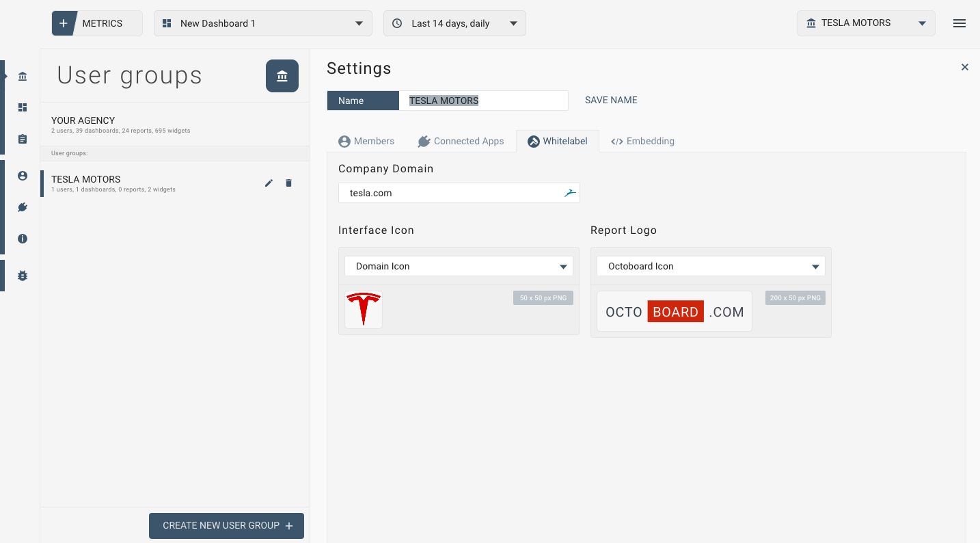Open the user account icon in sidebar
980x543 pixels.
click(23, 176)
